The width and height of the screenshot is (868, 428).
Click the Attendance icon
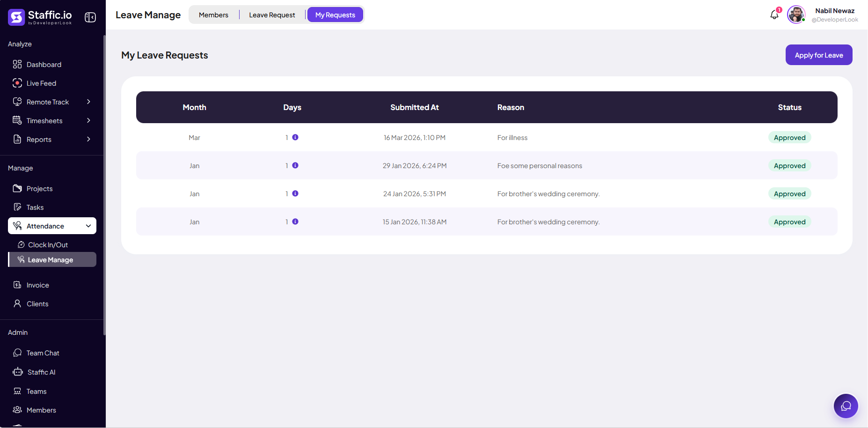point(17,226)
